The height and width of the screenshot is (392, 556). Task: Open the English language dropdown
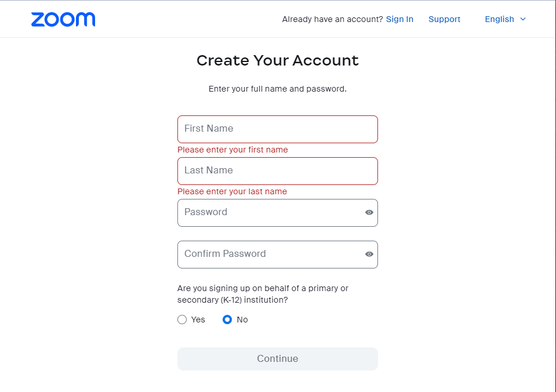click(x=499, y=19)
